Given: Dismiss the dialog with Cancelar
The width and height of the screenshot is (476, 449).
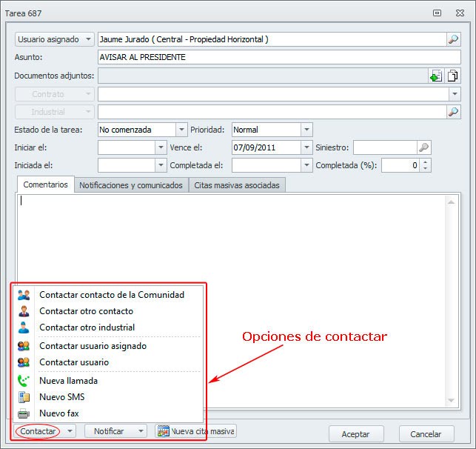Looking at the screenshot, I should [426, 434].
